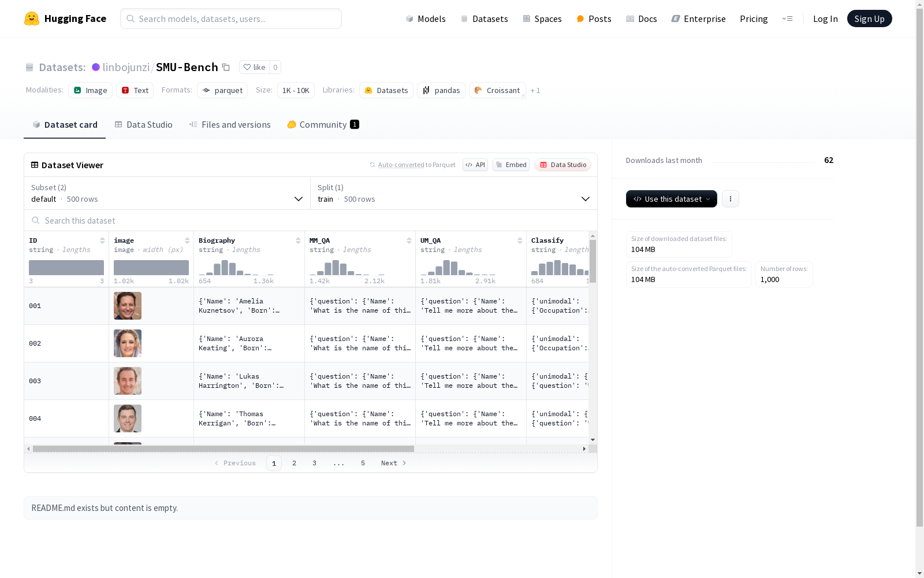Click the Dataset Viewer table icon
The image size is (924, 578).
[x=35, y=165]
